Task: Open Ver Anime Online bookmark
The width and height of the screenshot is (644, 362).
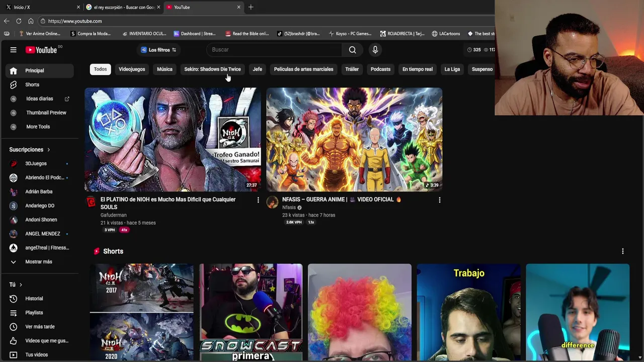Action: [x=39, y=34]
